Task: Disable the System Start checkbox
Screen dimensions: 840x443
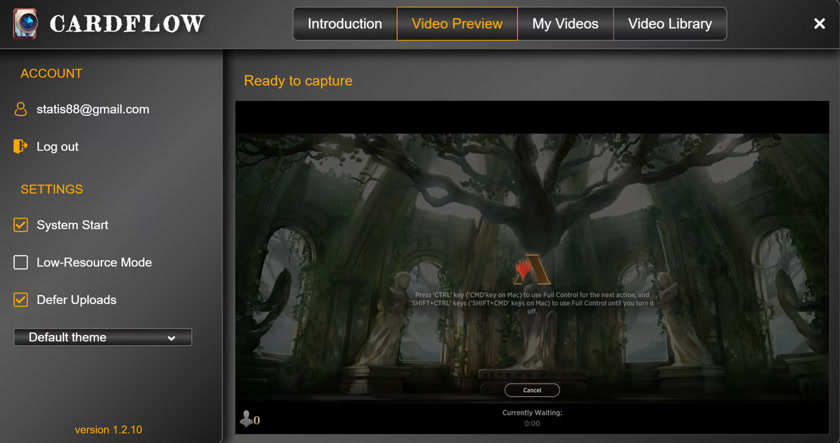Action: click(20, 225)
